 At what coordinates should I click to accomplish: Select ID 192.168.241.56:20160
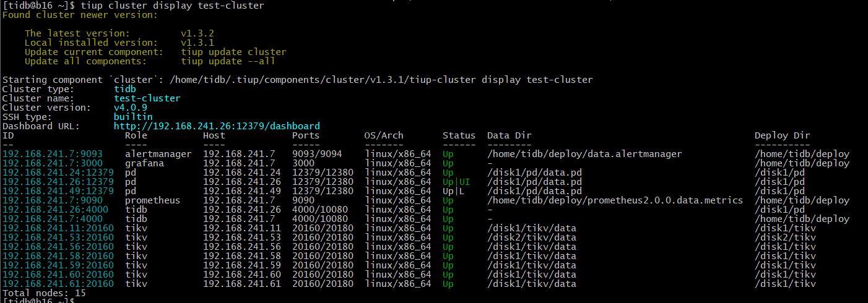click(x=58, y=247)
